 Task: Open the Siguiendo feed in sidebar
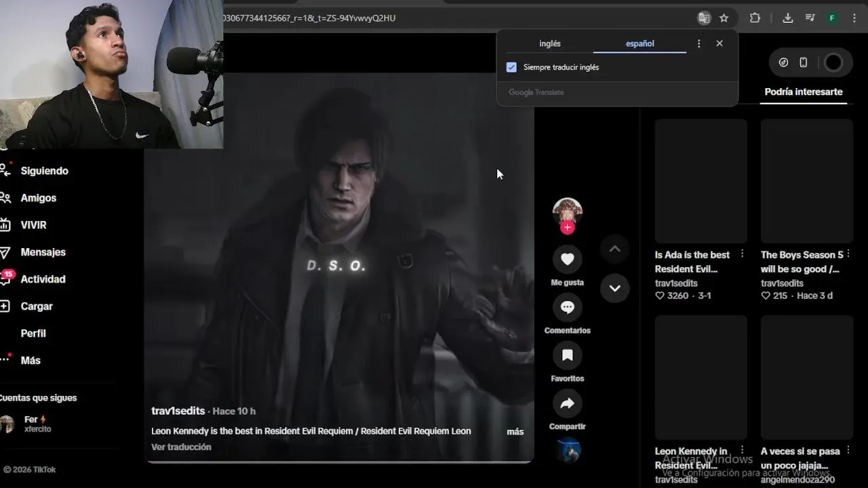[44, 171]
